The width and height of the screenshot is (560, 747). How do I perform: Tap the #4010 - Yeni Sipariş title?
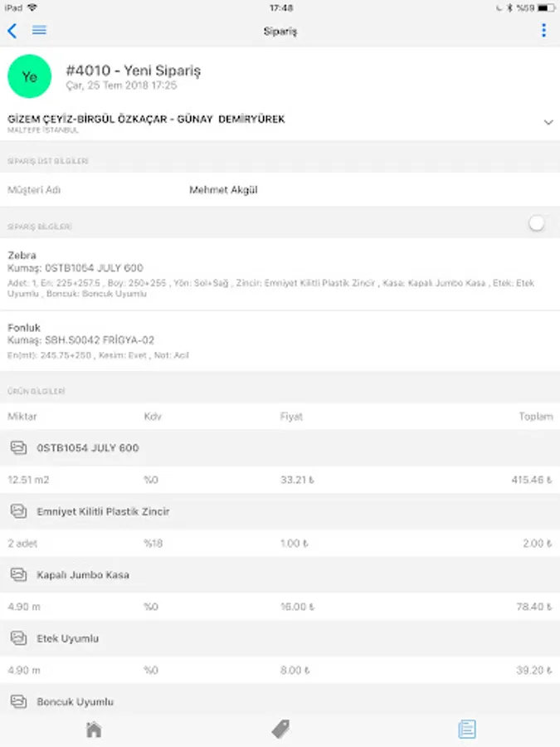point(133,71)
